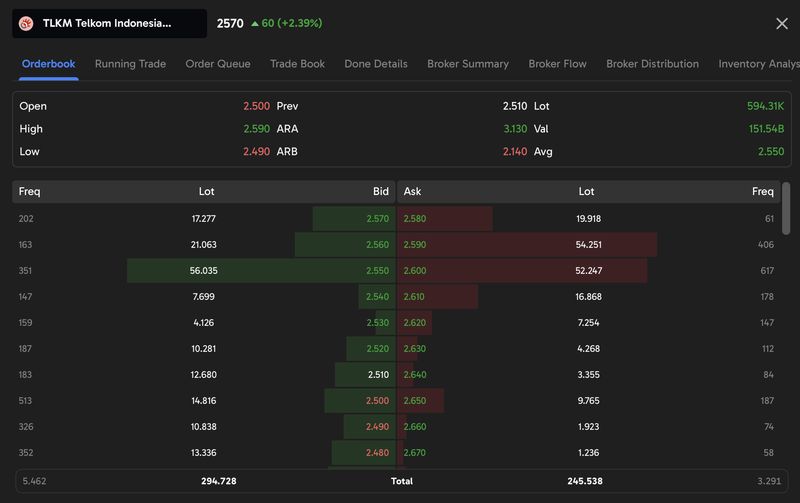Viewport: 800px width, 503px height.
Task: Click ask frequency 406
Action: pyautogui.click(x=766, y=244)
